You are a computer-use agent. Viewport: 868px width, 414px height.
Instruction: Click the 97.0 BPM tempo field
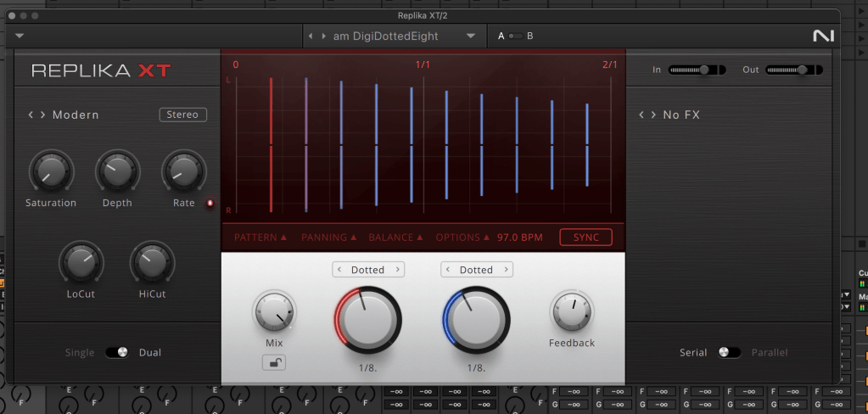[519, 238]
